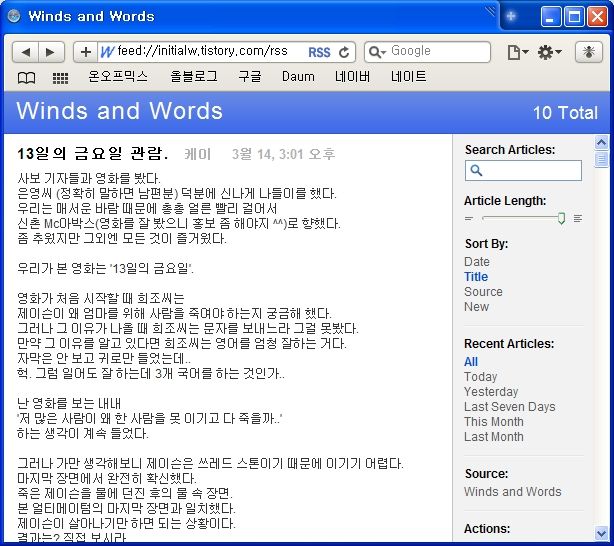Click the author name 케이
The image size is (614, 546).
click(198, 154)
